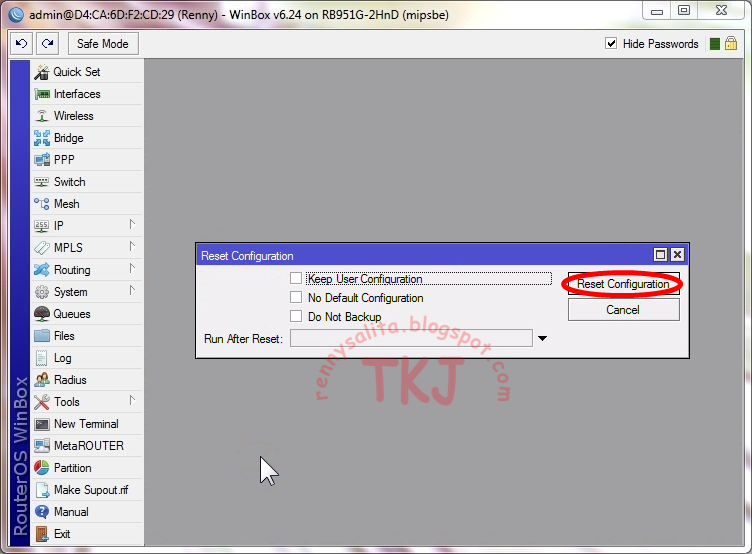The width and height of the screenshot is (752, 554).
Task: Expand the Tools submenu arrow
Action: tap(132, 401)
